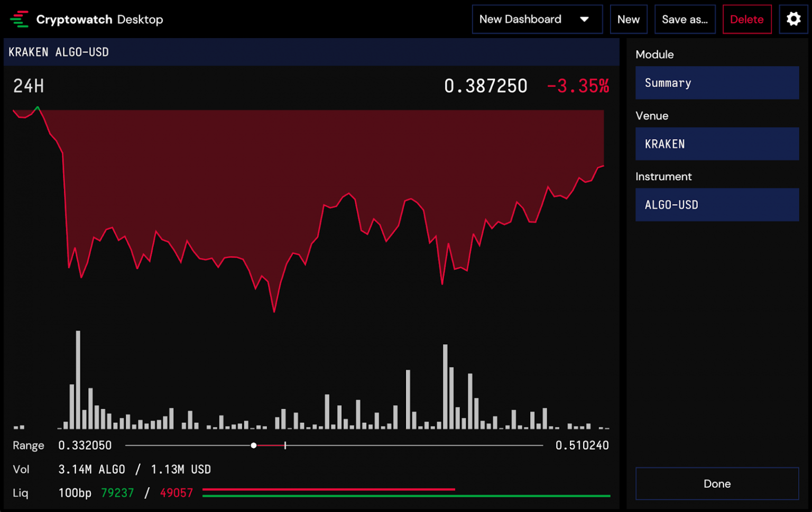Viewport: 812px width, 512px height.
Task: Click the red ask liquidity figure 49057
Action: click(176, 492)
